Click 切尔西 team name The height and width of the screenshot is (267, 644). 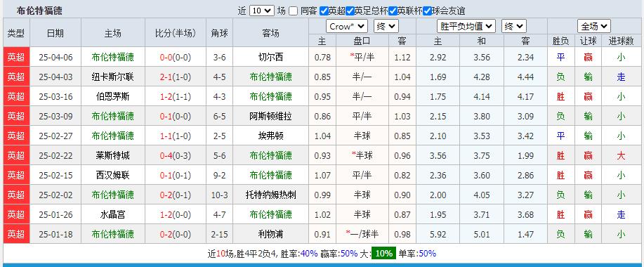coord(270,57)
